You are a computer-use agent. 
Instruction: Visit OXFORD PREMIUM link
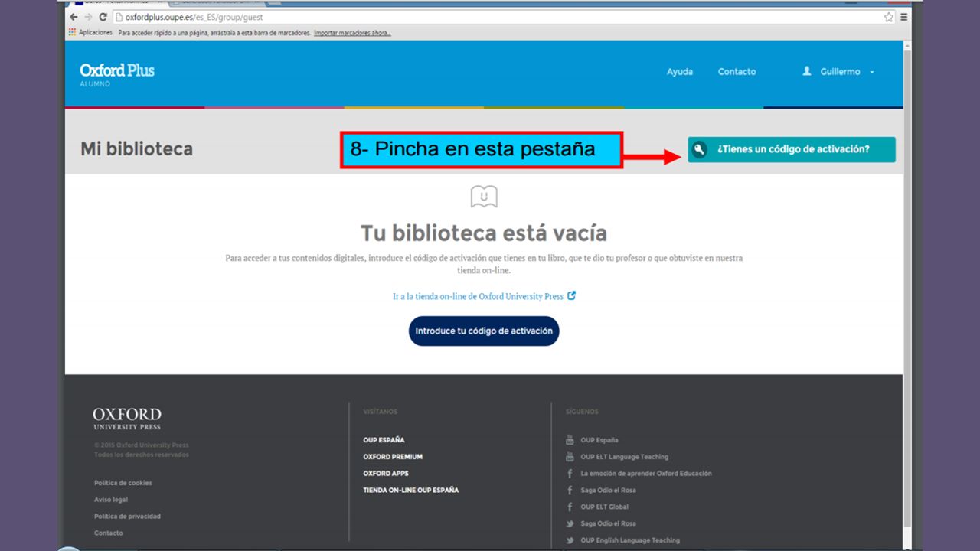(393, 457)
